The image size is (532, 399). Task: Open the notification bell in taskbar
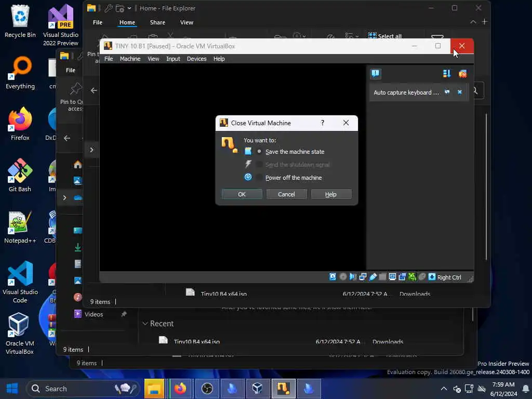(526, 389)
